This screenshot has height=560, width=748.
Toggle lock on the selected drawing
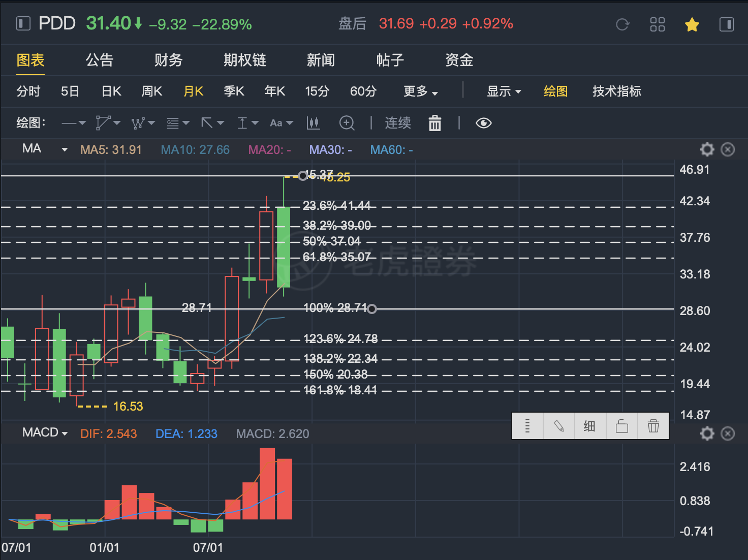click(622, 426)
